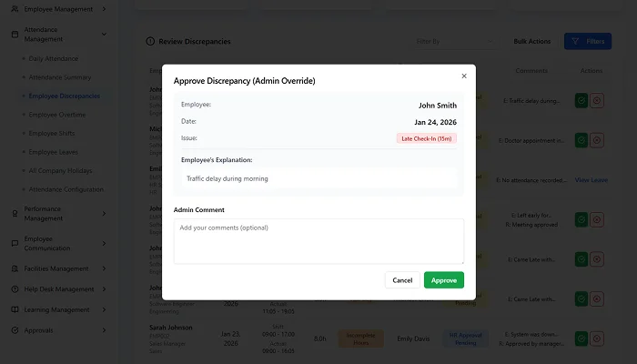Click red reject icon in Sarah Johnson row

597,339
